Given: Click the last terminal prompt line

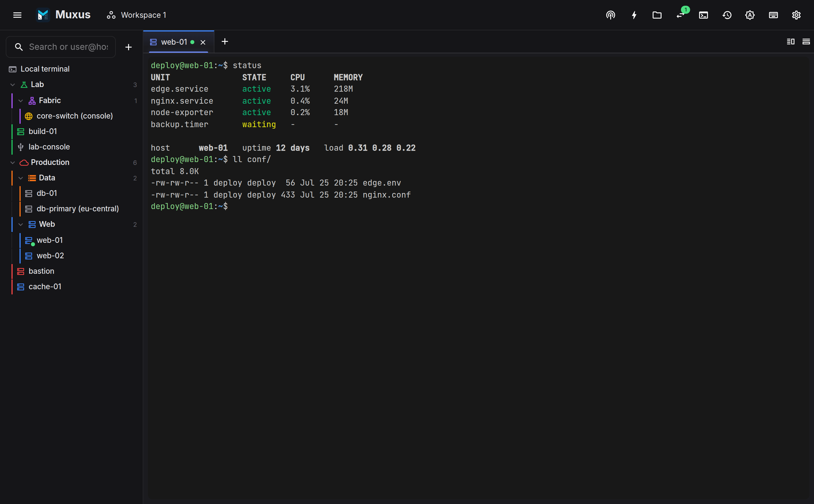Looking at the screenshot, I should pos(189,206).
